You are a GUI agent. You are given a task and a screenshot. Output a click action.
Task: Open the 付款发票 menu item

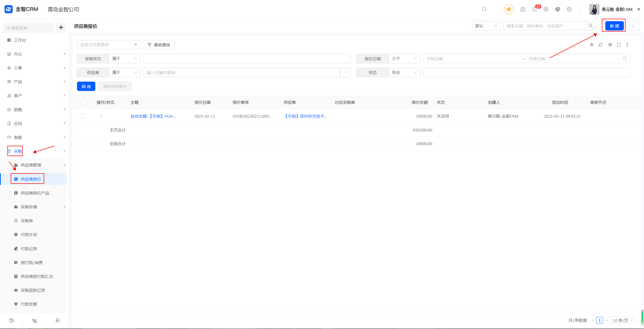[x=33, y=304]
